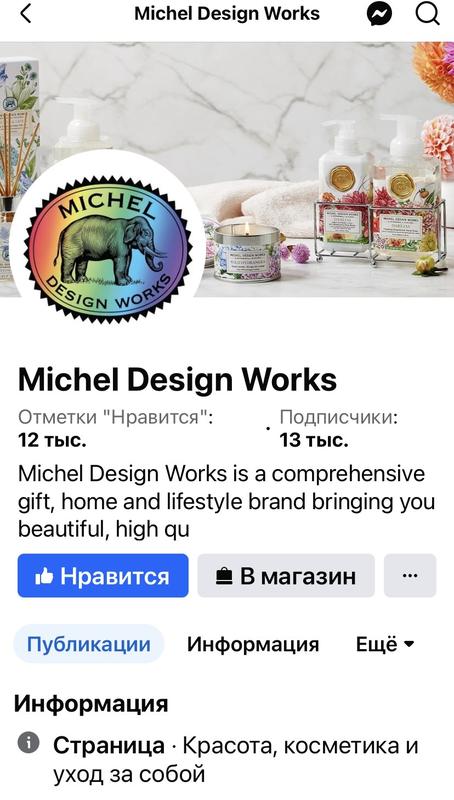
Task: Click the Ещё dropdown arrow
Action: (409, 644)
